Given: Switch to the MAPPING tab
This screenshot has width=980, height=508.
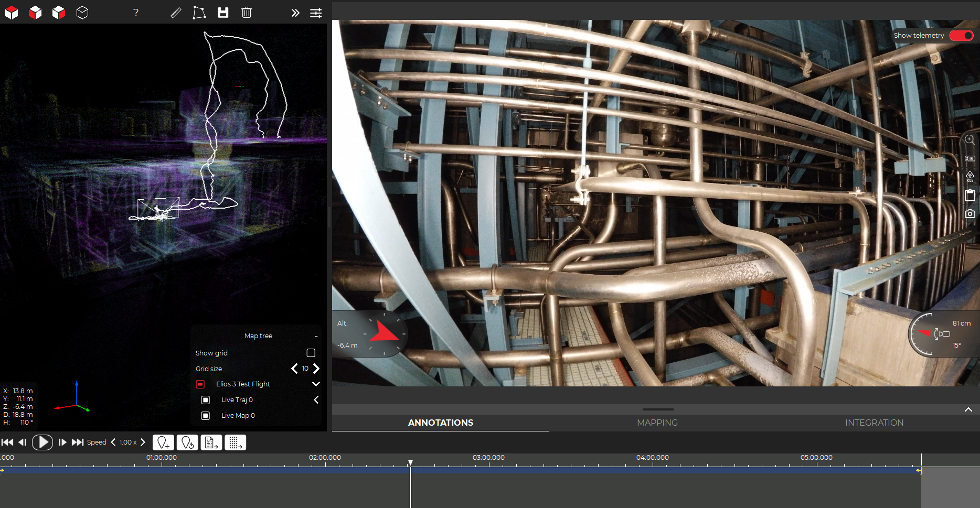Looking at the screenshot, I should coord(657,423).
